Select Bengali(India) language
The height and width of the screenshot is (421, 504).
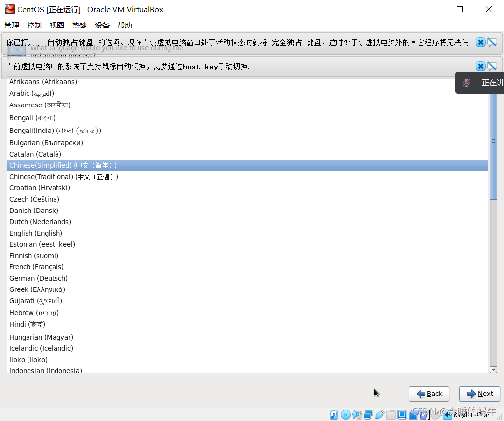click(x=247, y=131)
